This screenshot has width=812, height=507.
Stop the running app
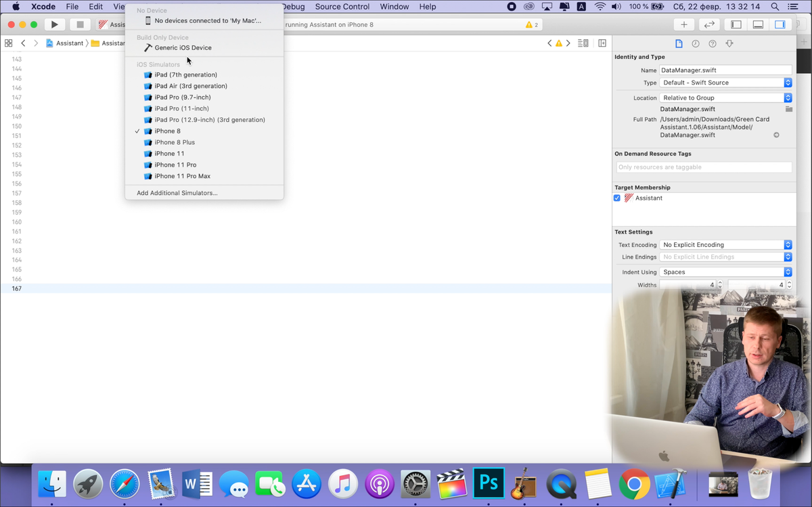tap(79, 24)
